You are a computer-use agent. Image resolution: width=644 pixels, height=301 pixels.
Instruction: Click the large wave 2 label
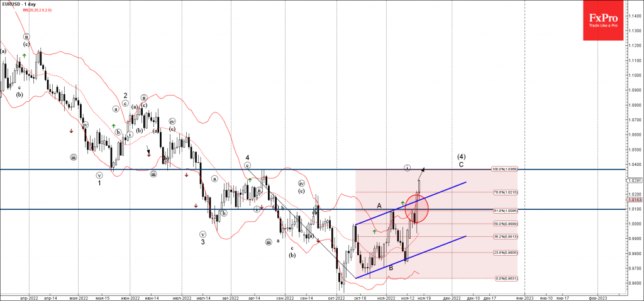click(x=126, y=95)
